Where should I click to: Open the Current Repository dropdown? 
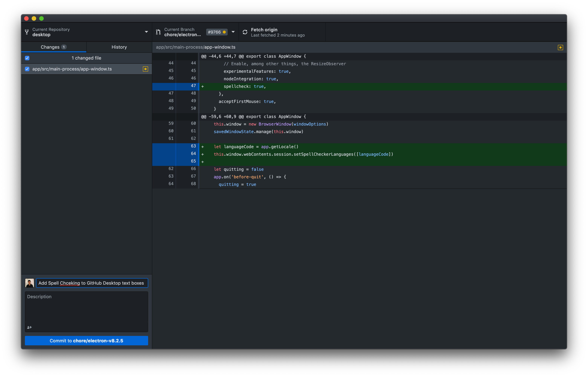click(x=146, y=32)
